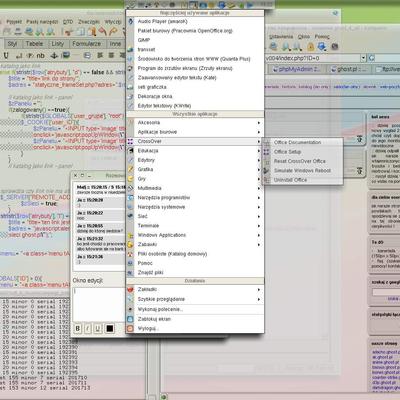
Task: Open the Paski narzędzi menu in Quanta
Action: (42, 22)
